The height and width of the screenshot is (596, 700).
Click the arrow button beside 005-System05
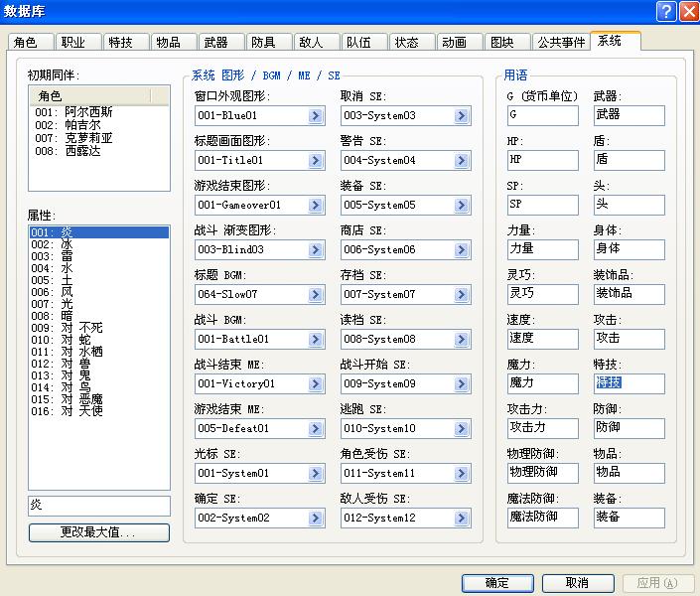(x=461, y=205)
